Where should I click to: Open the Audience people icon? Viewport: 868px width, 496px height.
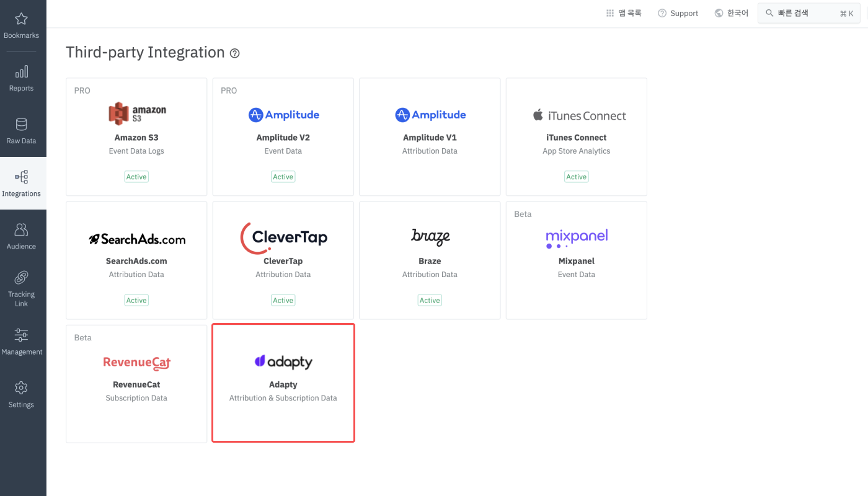click(21, 230)
